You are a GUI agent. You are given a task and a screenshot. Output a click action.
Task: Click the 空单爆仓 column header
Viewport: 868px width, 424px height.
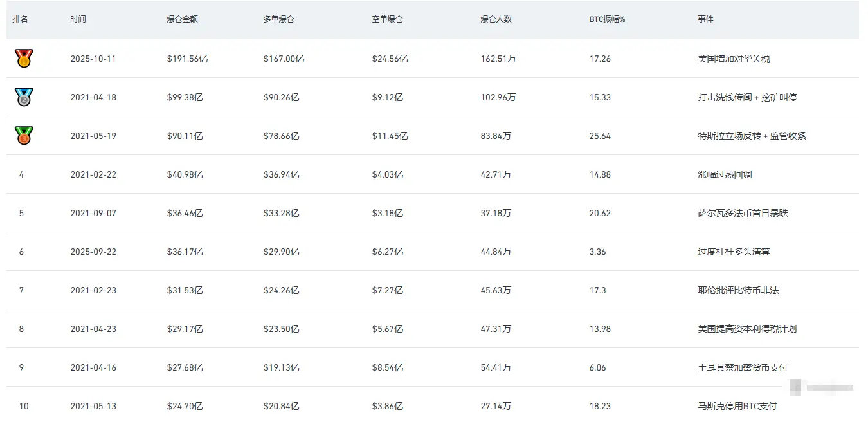click(x=387, y=19)
